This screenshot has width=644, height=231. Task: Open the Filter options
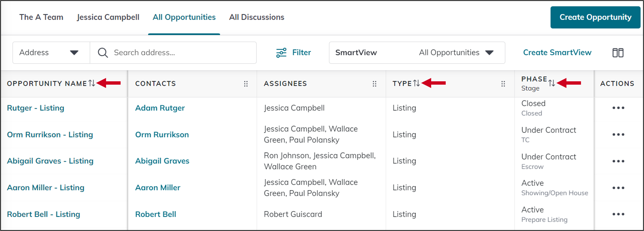point(294,53)
